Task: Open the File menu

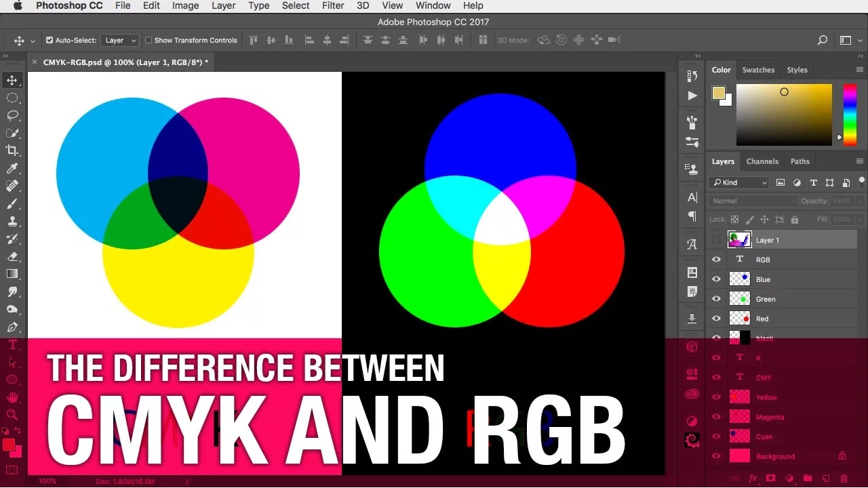Action: tap(123, 5)
